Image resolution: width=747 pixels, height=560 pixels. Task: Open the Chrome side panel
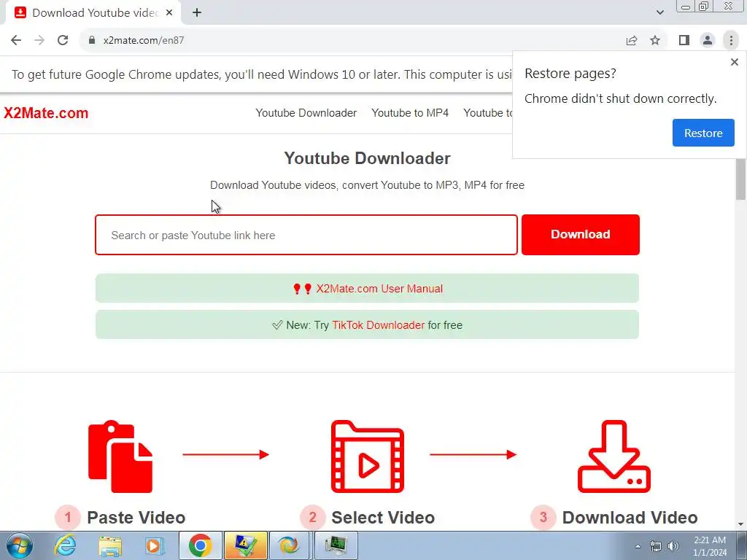coord(684,41)
